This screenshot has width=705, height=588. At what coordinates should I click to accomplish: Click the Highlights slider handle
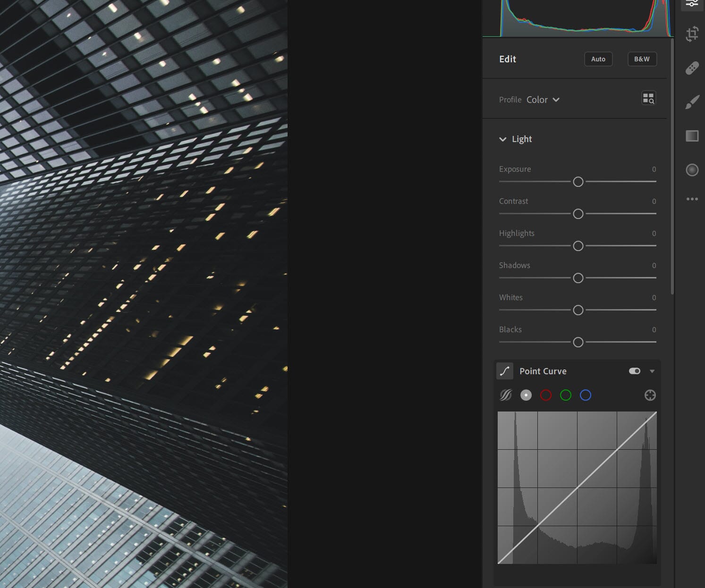coord(578,246)
